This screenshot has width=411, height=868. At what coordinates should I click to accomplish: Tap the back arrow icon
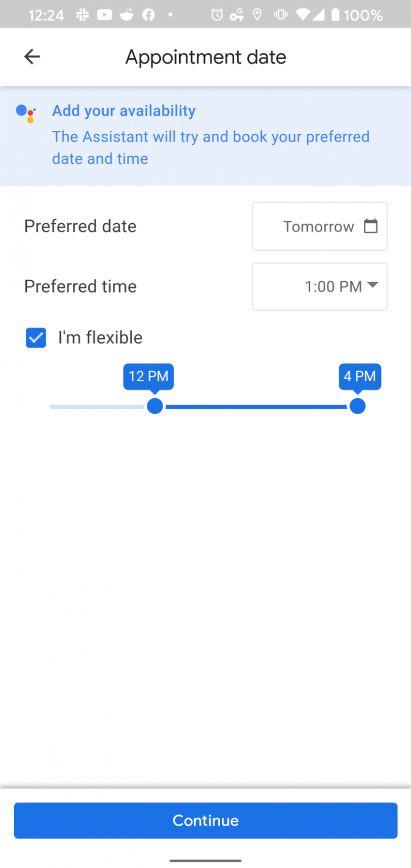[32, 57]
